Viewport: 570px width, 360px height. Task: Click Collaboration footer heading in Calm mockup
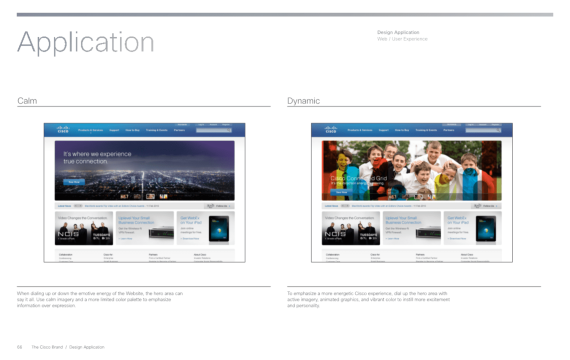(x=66, y=255)
